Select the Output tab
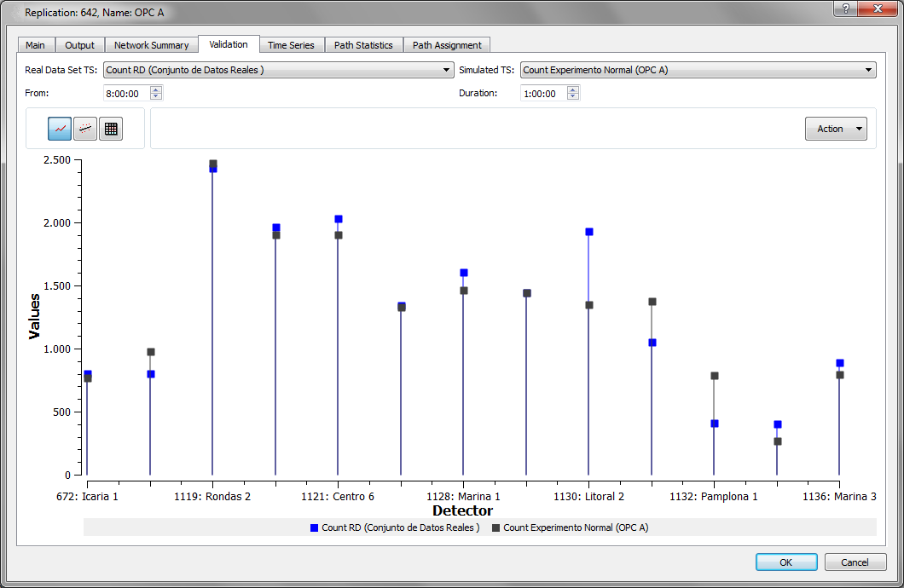This screenshot has height=588, width=904. (x=79, y=44)
